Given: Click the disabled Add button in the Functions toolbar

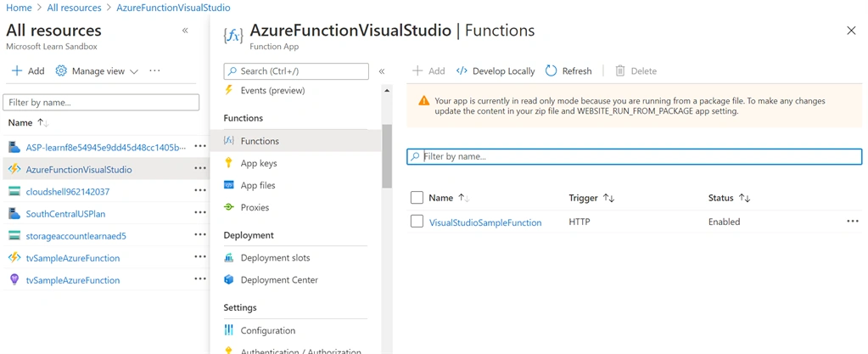Looking at the screenshot, I should pyautogui.click(x=428, y=71).
